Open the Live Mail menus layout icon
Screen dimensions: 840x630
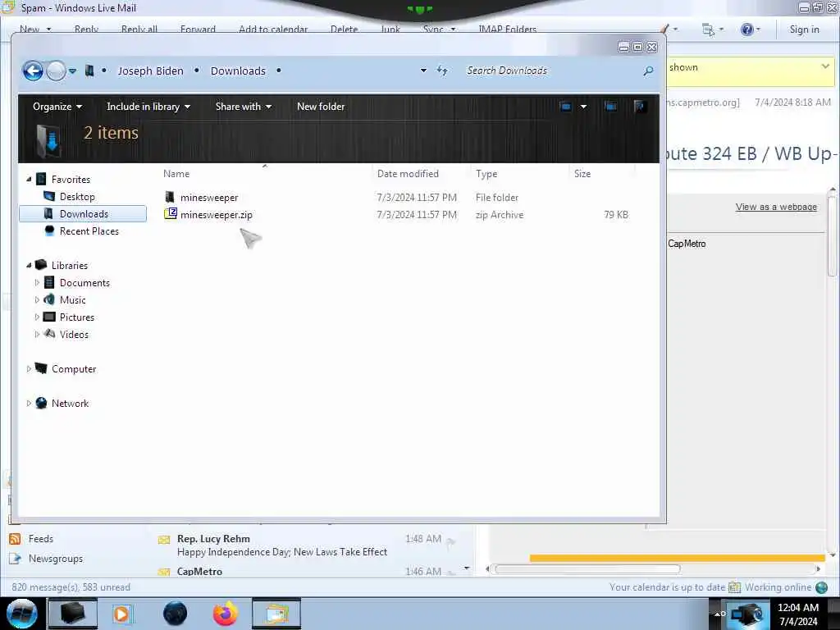click(708, 30)
